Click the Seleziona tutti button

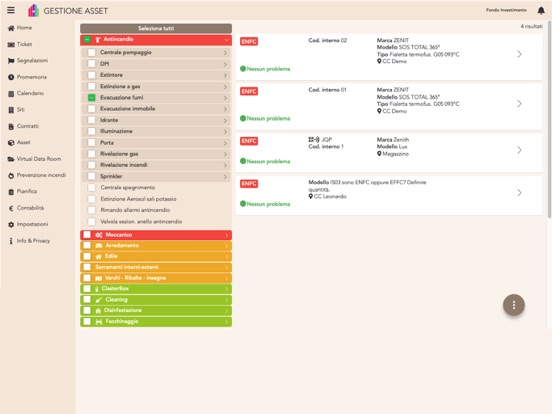[156, 29]
